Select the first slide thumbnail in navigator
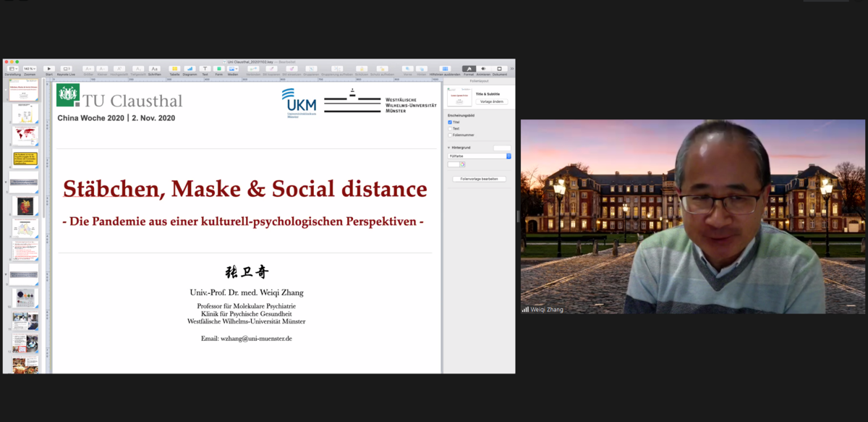Screen dimensions: 868x422 pos(25,90)
